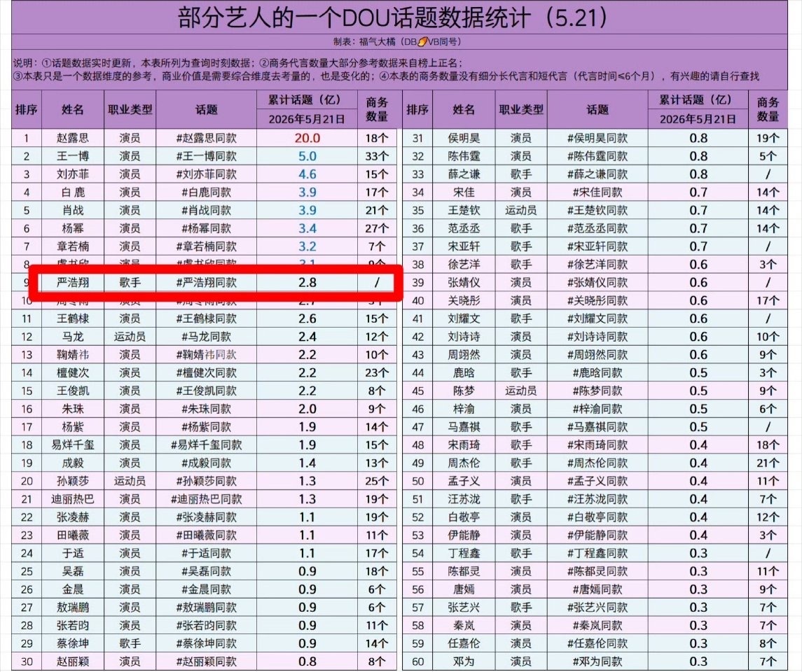This screenshot has height=672, width=802.
Task: Select the topic #陈伟霆同款
Action: click(597, 156)
